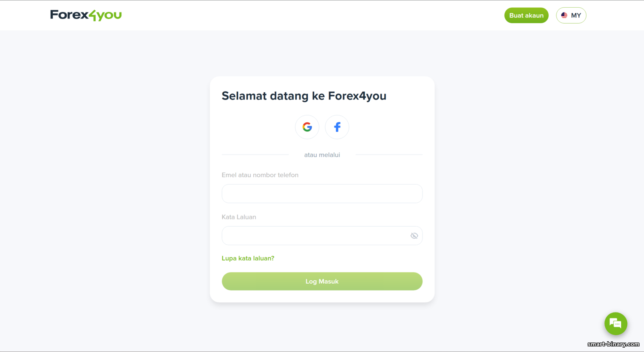Sign in with the Google icon
644x352 pixels.
click(x=307, y=127)
